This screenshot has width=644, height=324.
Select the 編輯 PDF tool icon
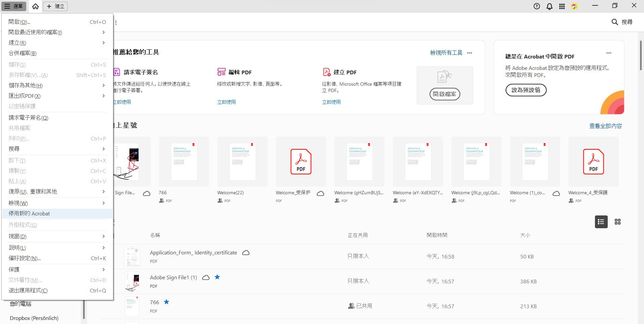(x=221, y=72)
